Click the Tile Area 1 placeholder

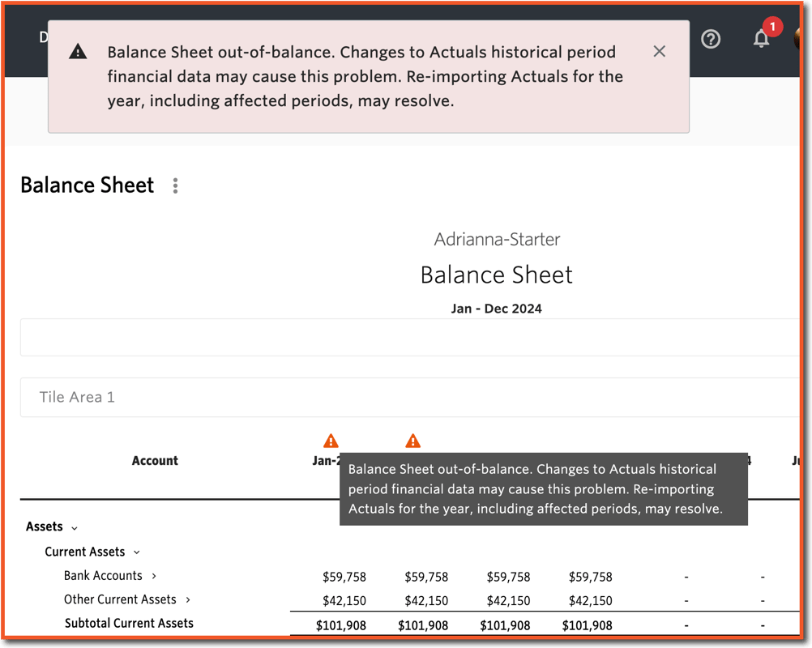[77, 397]
